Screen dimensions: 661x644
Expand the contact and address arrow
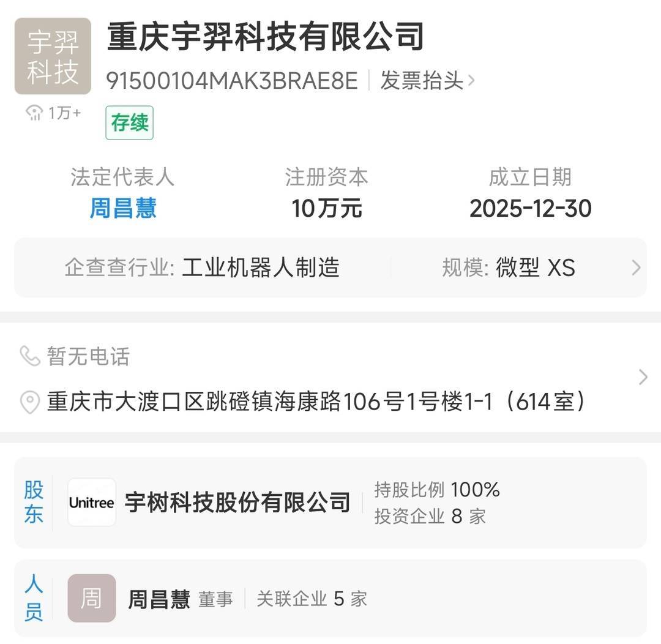[643, 377]
